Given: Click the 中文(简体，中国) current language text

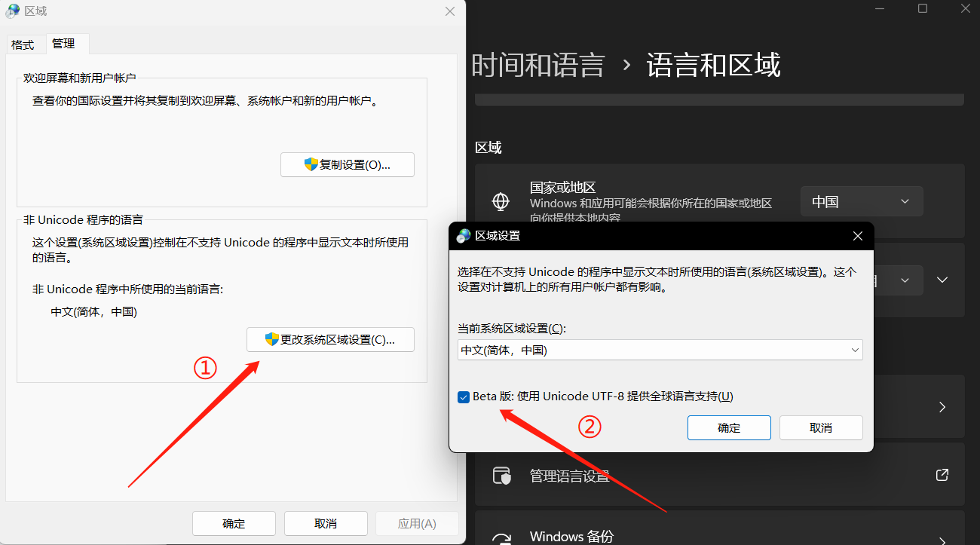Looking at the screenshot, I should [93, 311].
